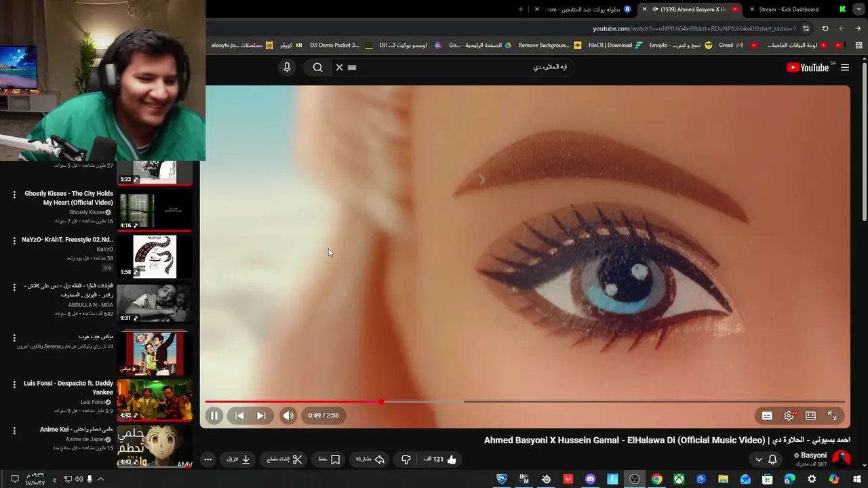
Task: Skip to the next video
Action: [261, 415]
